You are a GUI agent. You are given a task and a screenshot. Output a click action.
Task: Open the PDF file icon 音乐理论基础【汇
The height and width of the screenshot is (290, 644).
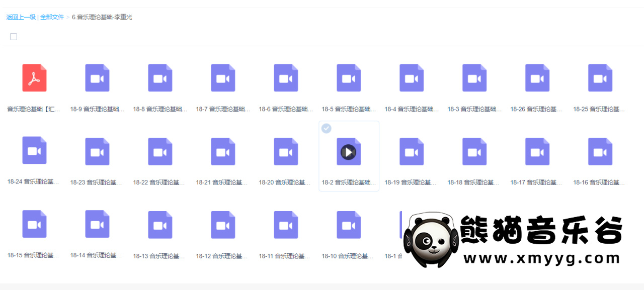pos(34,78)
